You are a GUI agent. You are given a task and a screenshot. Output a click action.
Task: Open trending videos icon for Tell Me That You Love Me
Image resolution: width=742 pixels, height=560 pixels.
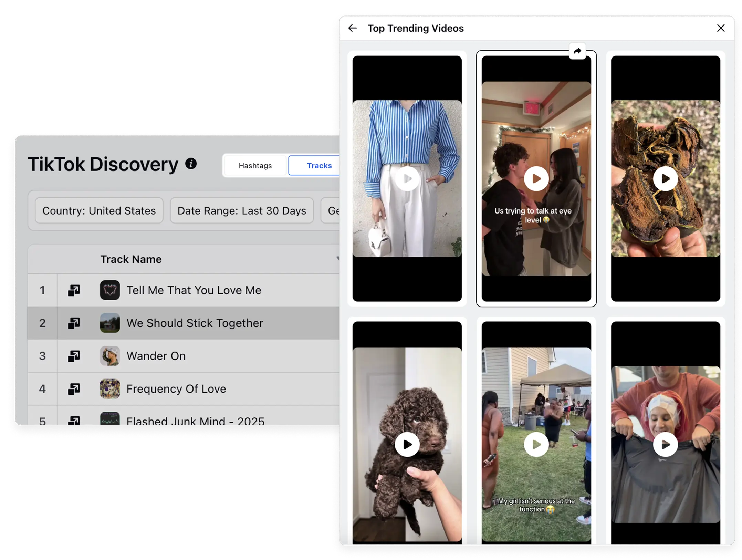pyautogui.click(x=74, y=290)
